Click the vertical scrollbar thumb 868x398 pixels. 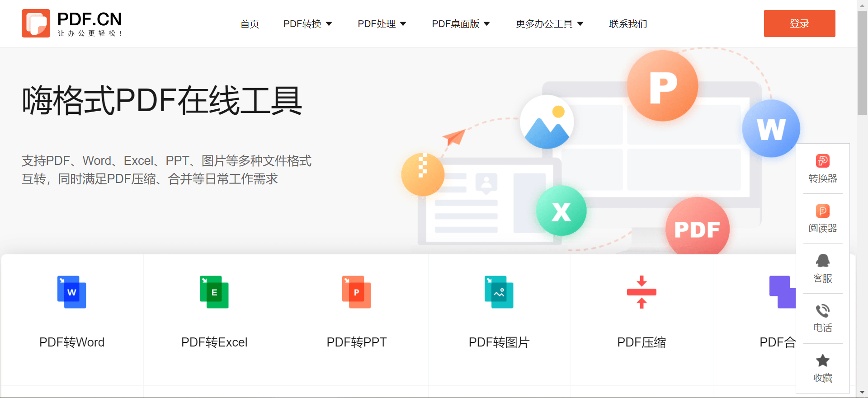[862, 63]
